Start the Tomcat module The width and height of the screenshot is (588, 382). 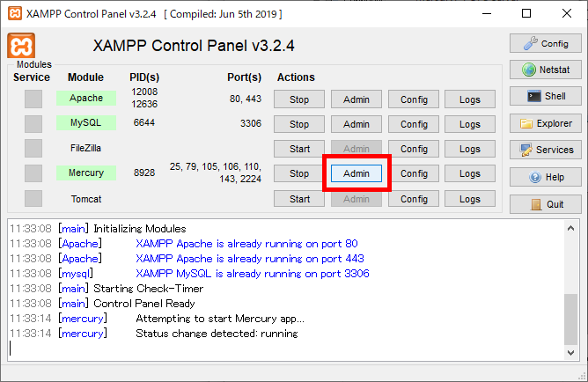point(299,199)
